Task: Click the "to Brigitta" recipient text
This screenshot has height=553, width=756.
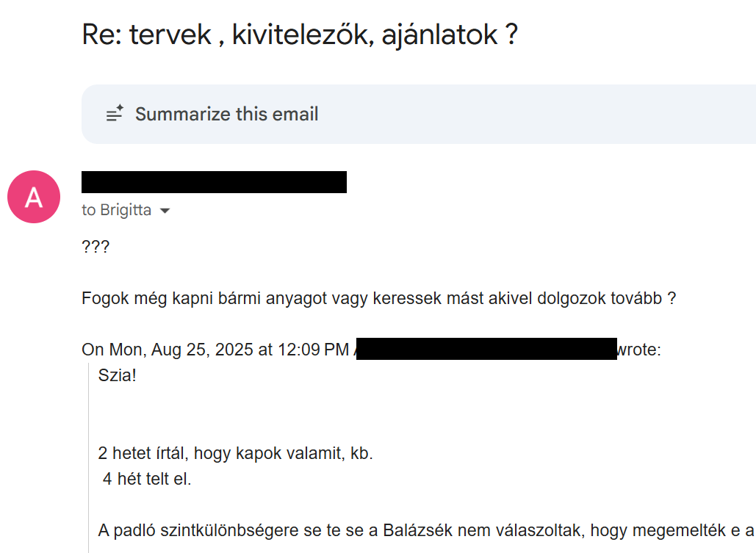Action: pyautogui.click(x=116, y=210)
